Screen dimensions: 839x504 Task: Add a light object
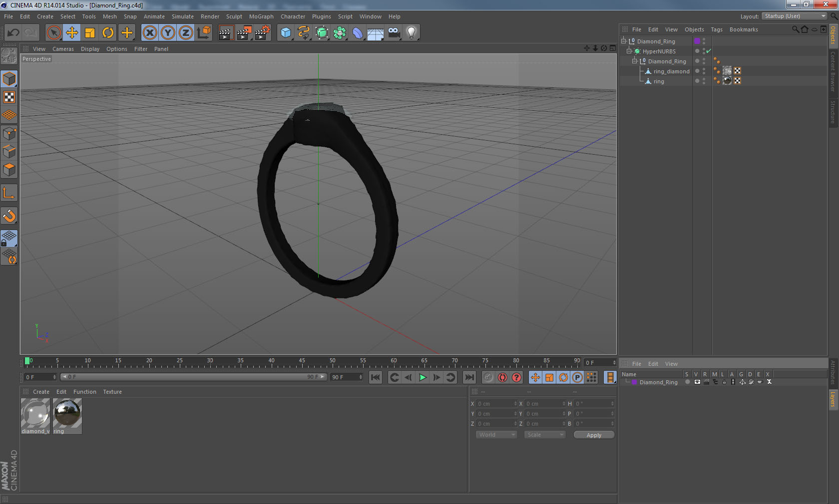pos(412,33)
